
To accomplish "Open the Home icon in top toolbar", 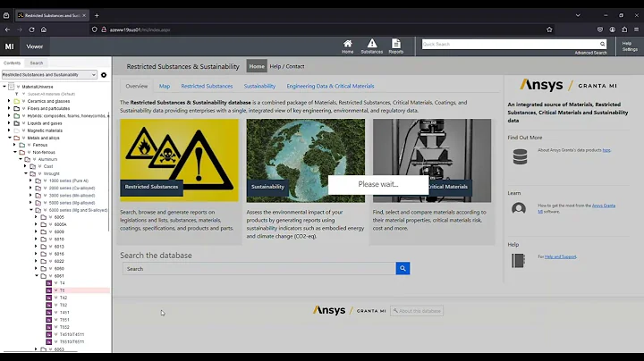I will [347, 46].
